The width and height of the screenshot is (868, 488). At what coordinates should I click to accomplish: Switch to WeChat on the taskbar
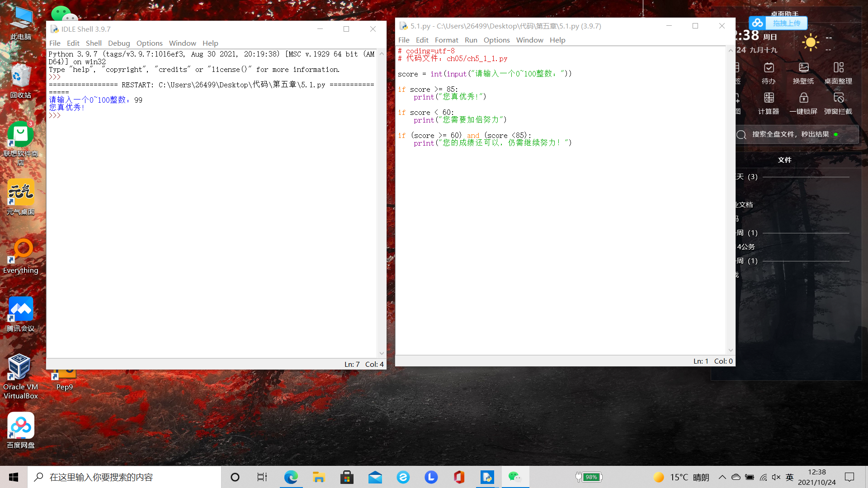click(x=515, y=477)
